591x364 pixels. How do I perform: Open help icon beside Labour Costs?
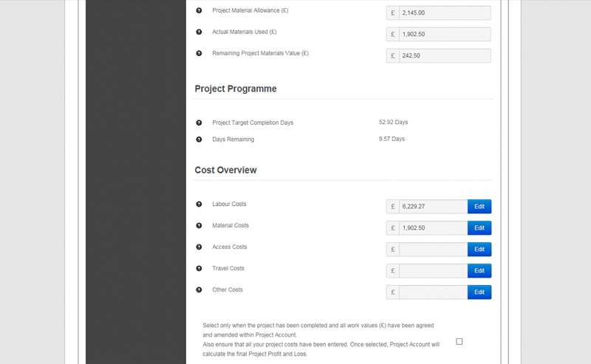click(x=199, y=205)
